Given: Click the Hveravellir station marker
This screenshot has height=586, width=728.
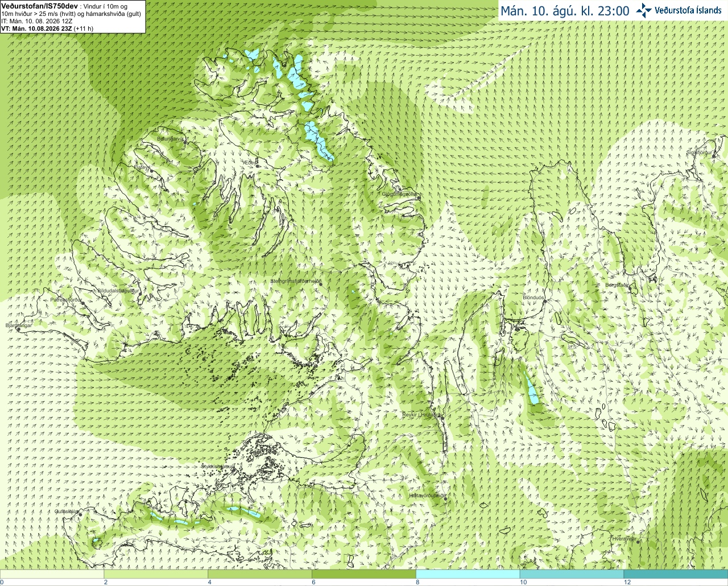Looking at the screenshot, I should click(x=638, y=542).
